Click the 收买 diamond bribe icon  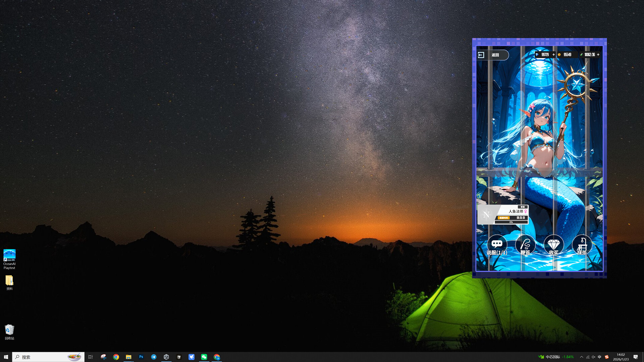553,244
